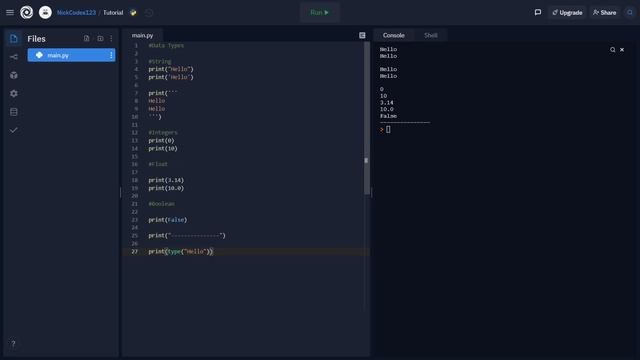This screenshot has width=640, height=360.
Task: Click the print(0) code line
Action: (161, 140)
